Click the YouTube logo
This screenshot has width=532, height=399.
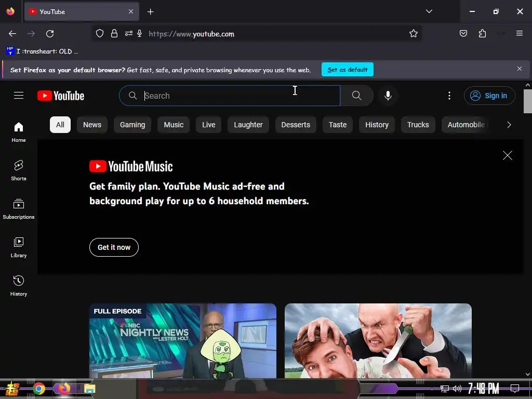pos(61,96)
